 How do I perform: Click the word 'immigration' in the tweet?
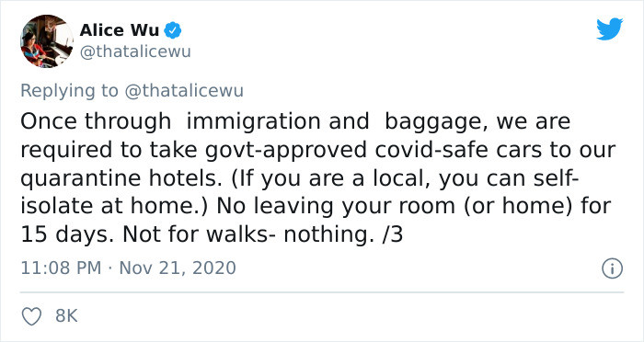coord(253,121)
